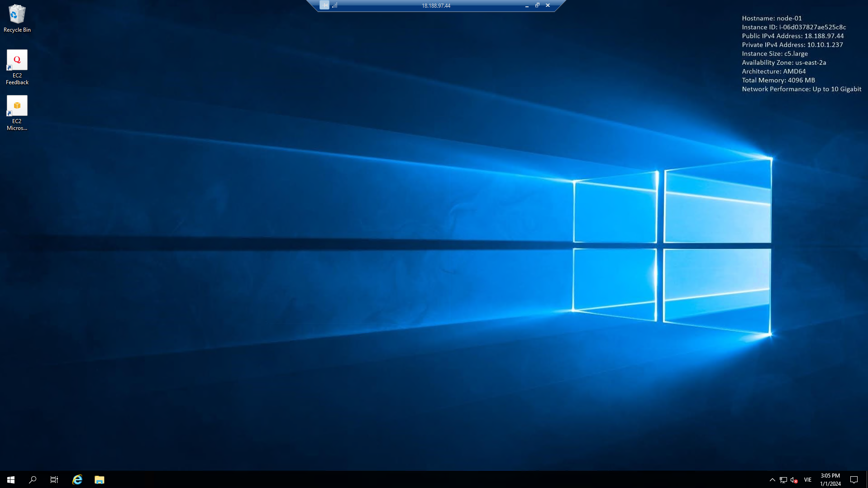Image resolution: width=868 pixels, height=488 pixels.
Task: Minimize the 18.188.97.44 remote session bar
Action: [526, 5]
